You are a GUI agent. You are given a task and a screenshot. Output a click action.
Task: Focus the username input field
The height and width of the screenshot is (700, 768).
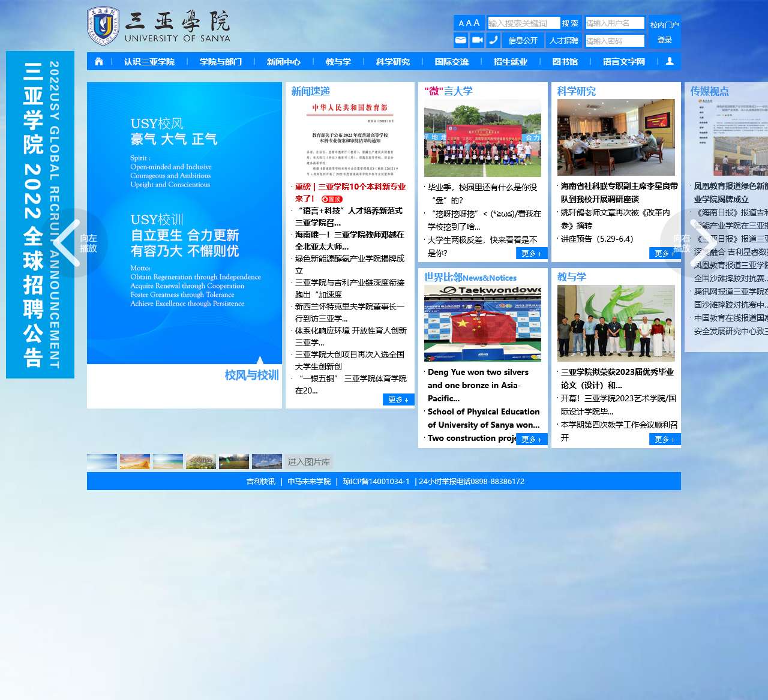pyautogui.click(x=615, y=23)
